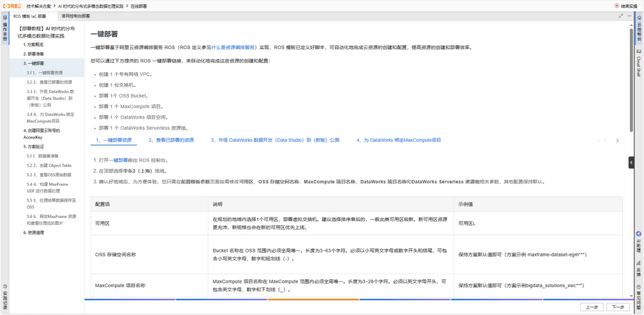The image size is (644, 315).
Task: Click the 示例值 column header
Action: [538, 204]
